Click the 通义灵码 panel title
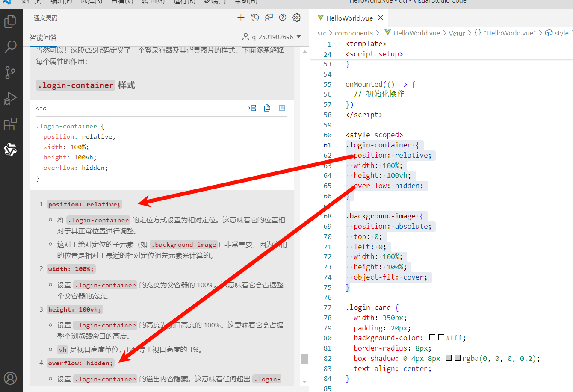This screenshot has height=392, width=573. [x=45, y=18]
